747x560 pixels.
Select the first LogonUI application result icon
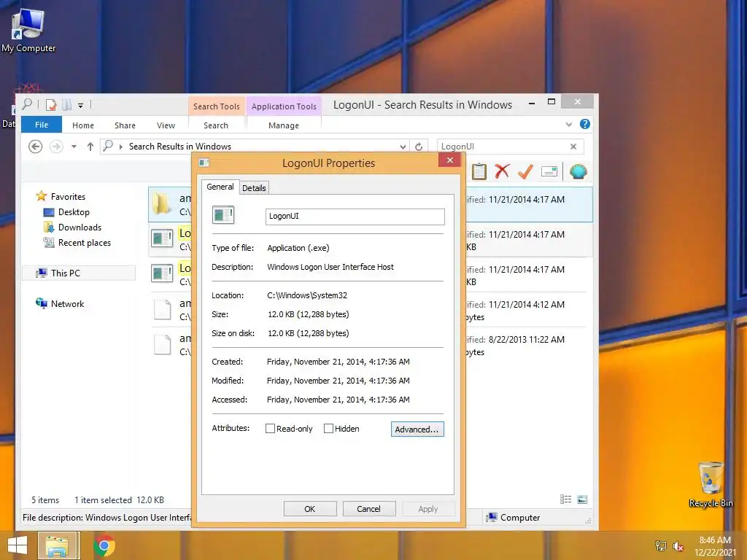pos(162,238)
